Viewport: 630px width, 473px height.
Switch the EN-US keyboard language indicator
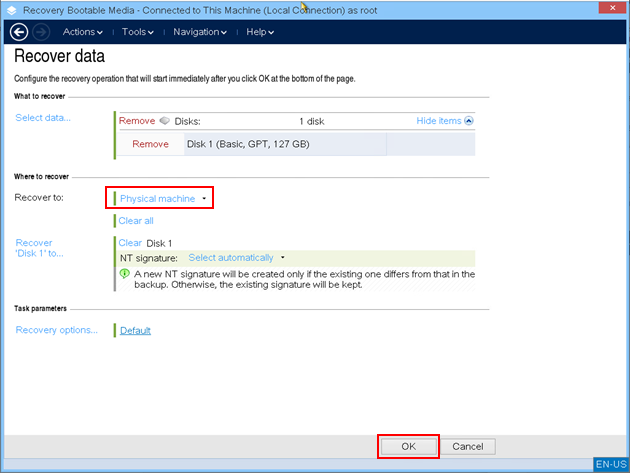tap(610, 464)
